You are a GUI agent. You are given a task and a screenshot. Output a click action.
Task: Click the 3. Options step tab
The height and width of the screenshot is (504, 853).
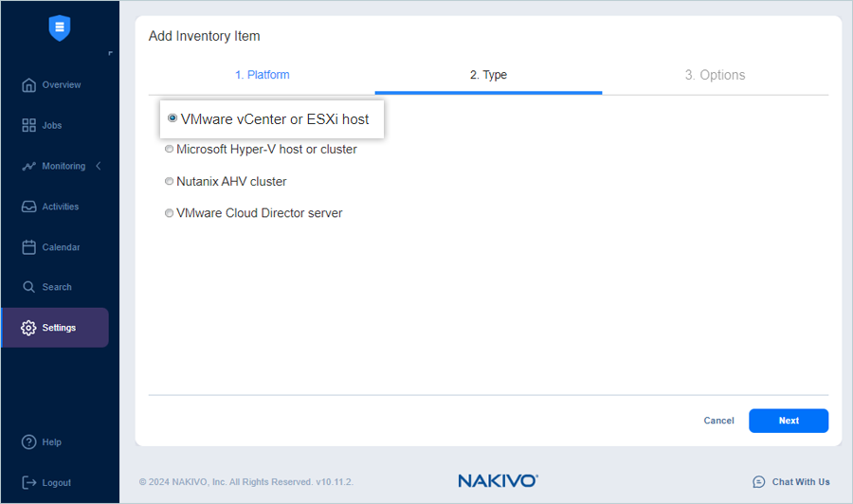715,75
